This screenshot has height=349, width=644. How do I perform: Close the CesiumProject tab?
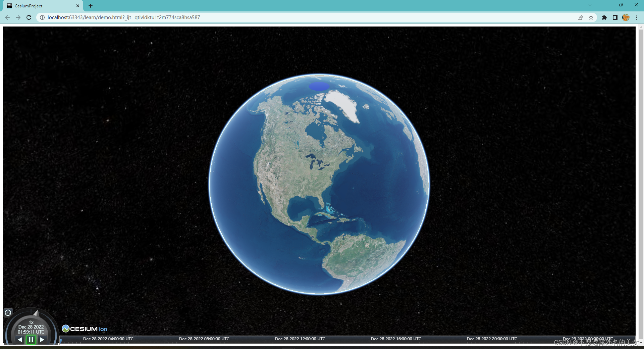(x=78, y=6)
